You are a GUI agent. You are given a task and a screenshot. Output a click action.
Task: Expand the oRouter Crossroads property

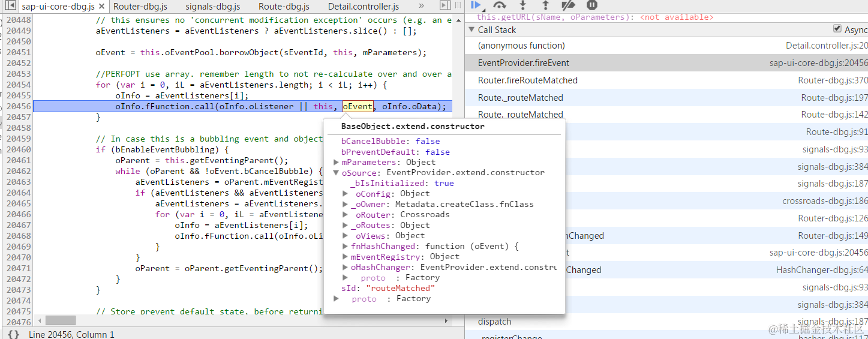click(x=346, y=215)
